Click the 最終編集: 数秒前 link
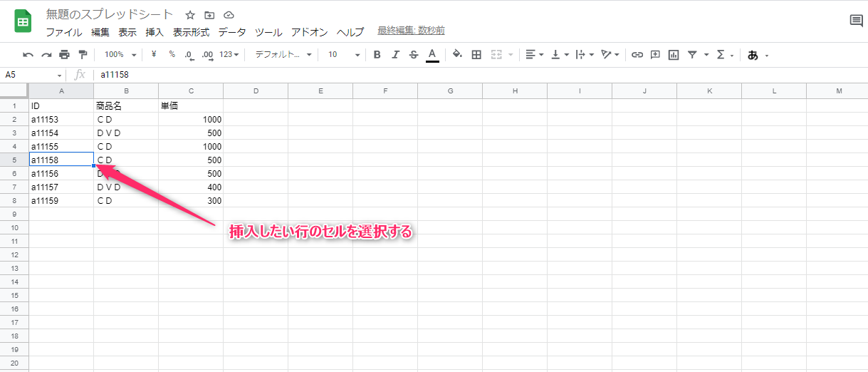This screenshot has height=372, width=868. coord(412,31)
